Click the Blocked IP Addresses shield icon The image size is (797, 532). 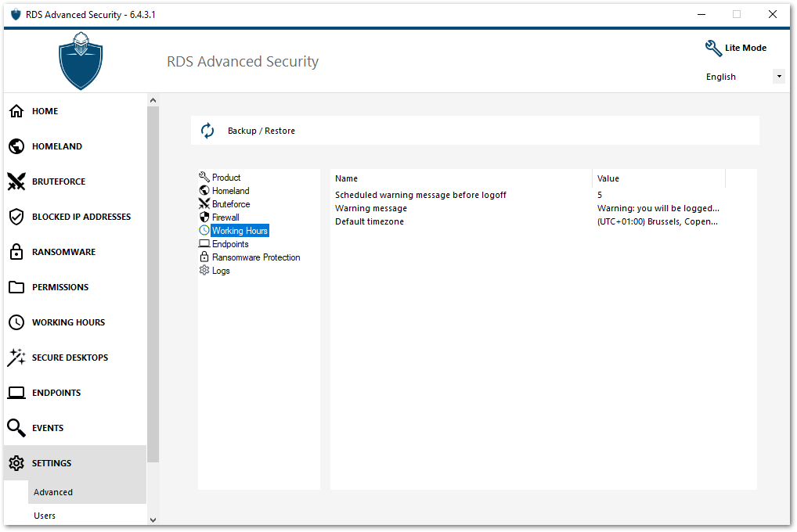click(16, 217)
